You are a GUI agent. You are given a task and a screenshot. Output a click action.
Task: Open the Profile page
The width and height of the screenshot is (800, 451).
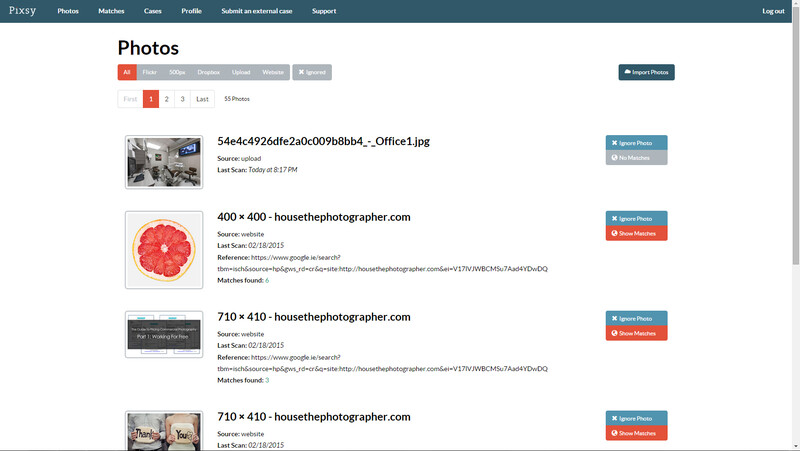(x=191, y=11)
